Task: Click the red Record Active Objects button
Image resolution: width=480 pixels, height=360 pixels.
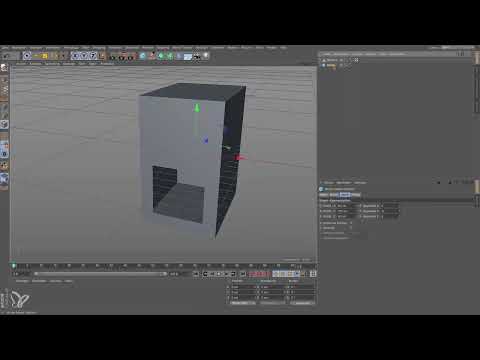Action: [x=251, y=274]
